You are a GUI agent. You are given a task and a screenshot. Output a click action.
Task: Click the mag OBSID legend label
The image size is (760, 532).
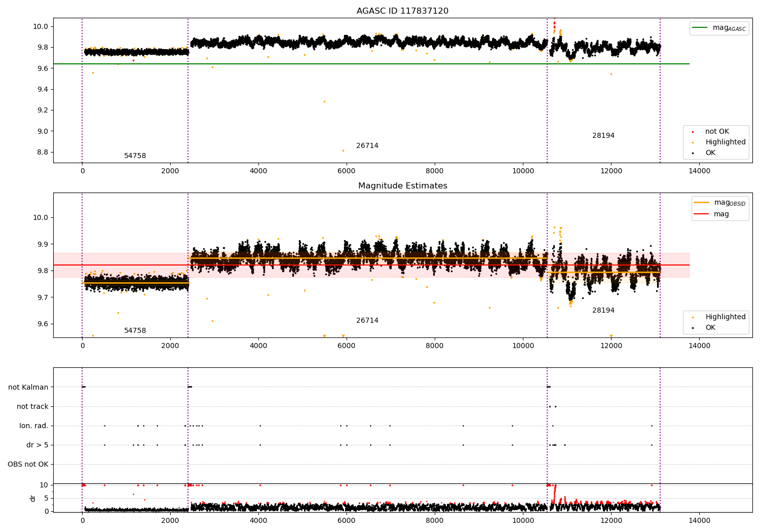point(730,203)
